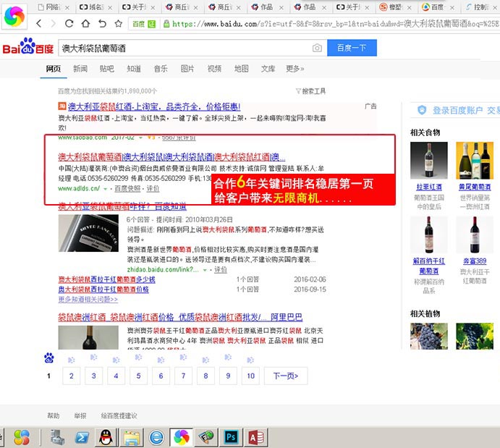The height and width of the screenshot is (448, 500).
Task: Open the FlashFXP icon in taskbar
Action: pyautogui.click(x=206, y=437)
